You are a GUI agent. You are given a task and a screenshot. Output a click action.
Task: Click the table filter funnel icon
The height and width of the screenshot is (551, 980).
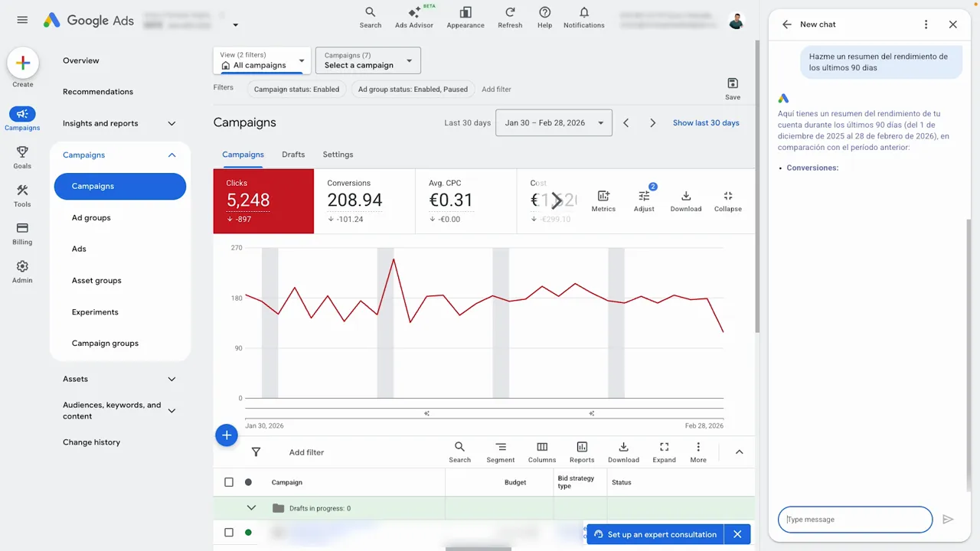[x=256, y=452]
